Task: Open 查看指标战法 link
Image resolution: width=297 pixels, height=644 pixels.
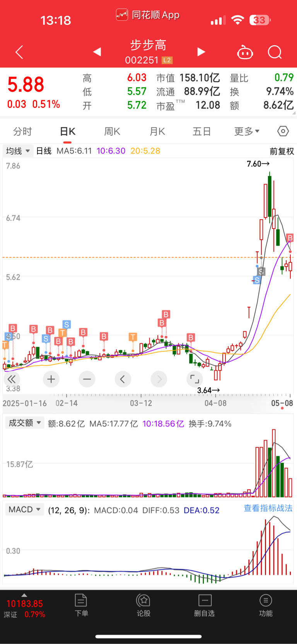Action: click(x=268, y=508)
